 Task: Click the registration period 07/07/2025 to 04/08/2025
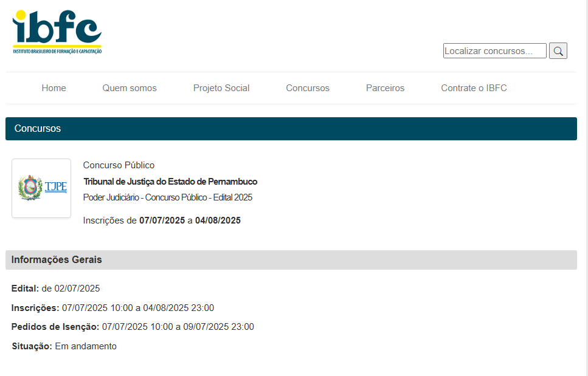(x=162, y=220)
